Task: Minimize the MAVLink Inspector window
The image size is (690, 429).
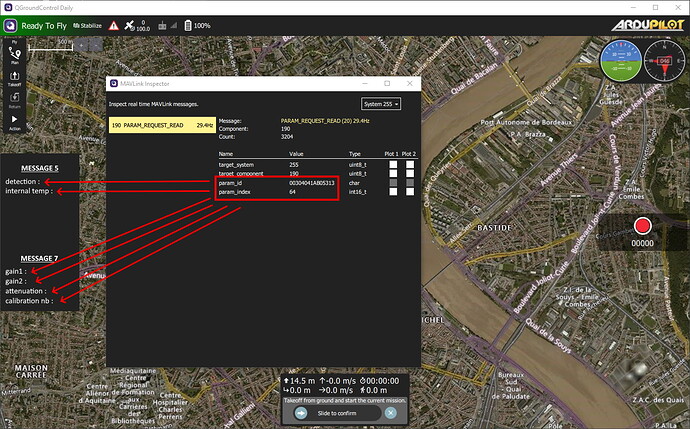Action: pyautogui.click(x=365, y=84)
